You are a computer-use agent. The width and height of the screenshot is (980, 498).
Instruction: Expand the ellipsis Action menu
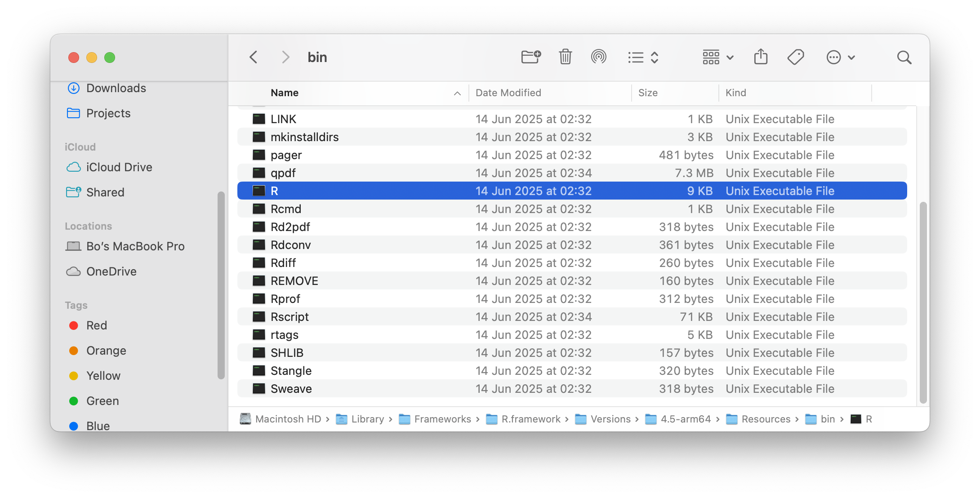tap(840, 58)
